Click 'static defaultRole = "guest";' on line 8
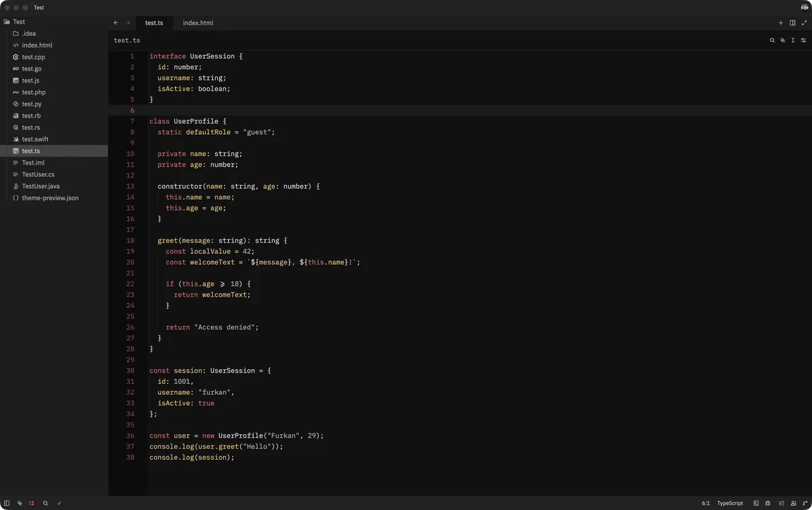The image size is (812, 510). click(x=217, y=132)
